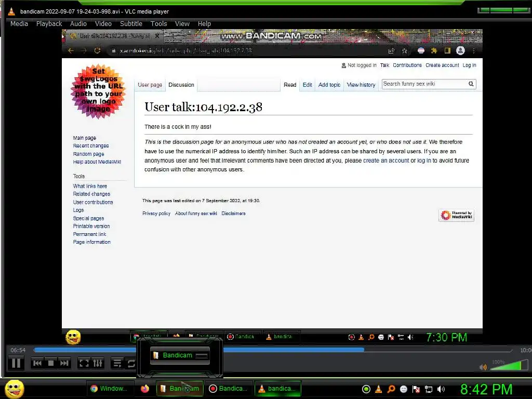Open the Playback menu
Image resolution: width=532 pixels, height=399 pixels.
(x=49, y=24)
